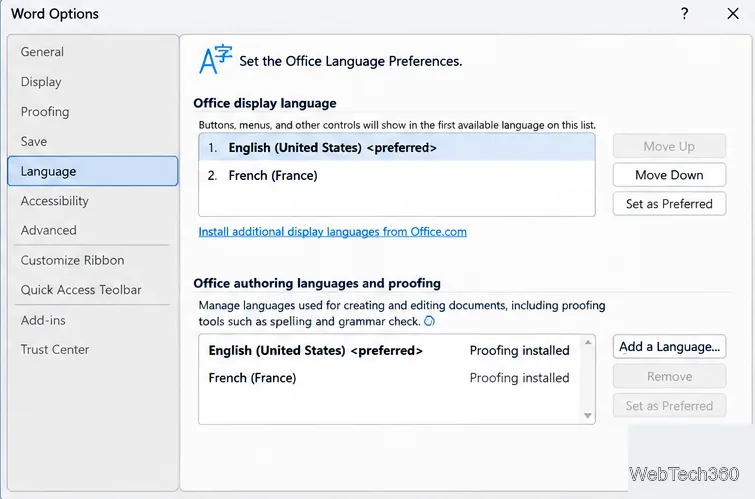Select English (United States) display language row
This screenshot has width=755, height=499.
tap(397, 147)
